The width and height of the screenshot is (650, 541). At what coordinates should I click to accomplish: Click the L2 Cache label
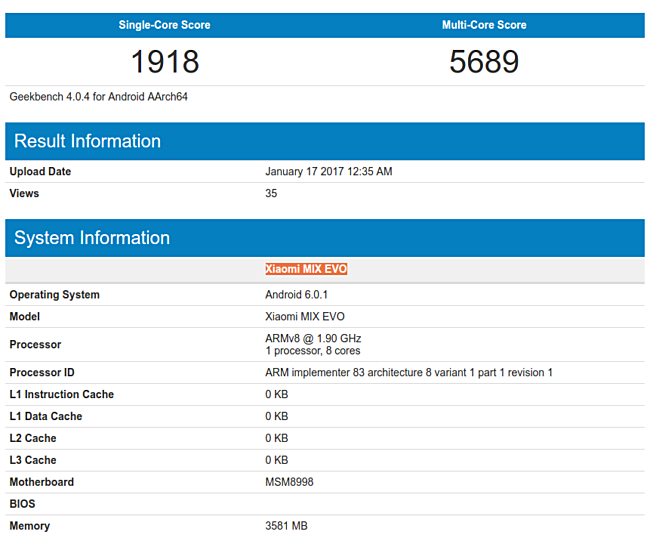33,438
